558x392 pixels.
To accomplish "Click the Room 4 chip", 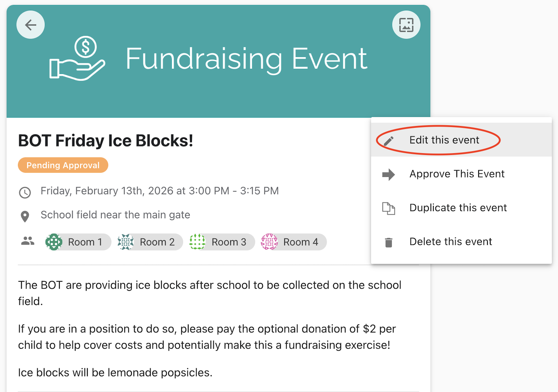I will pos(294,242).
